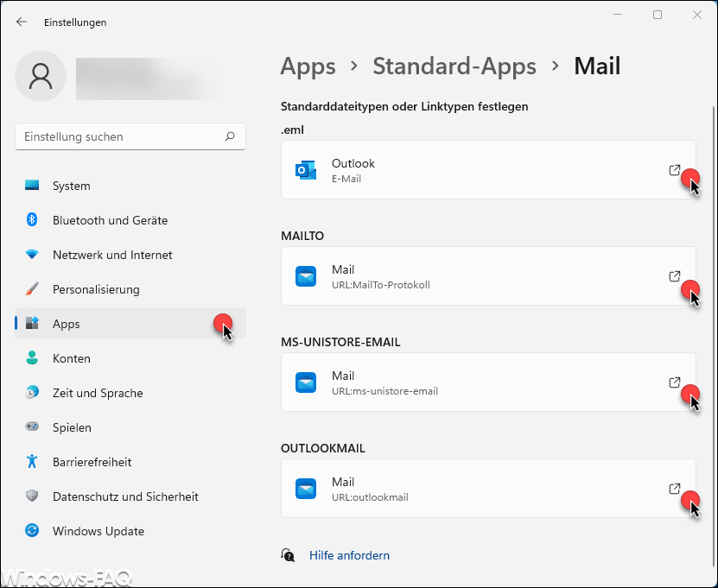The width and height of the screenshot is (718, 588).
Task: Open the Hilfe anfordern link
Action: (349, 555)
